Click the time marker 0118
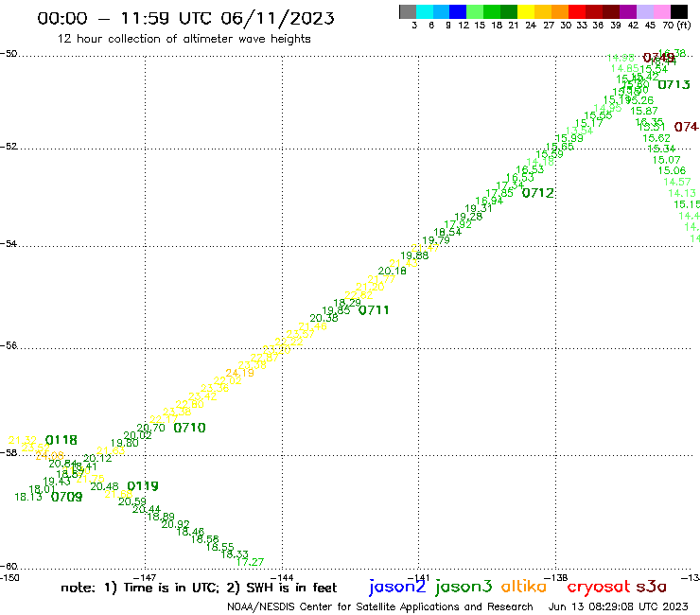This screenshot has width=700, height=615. tap(61, 440)
